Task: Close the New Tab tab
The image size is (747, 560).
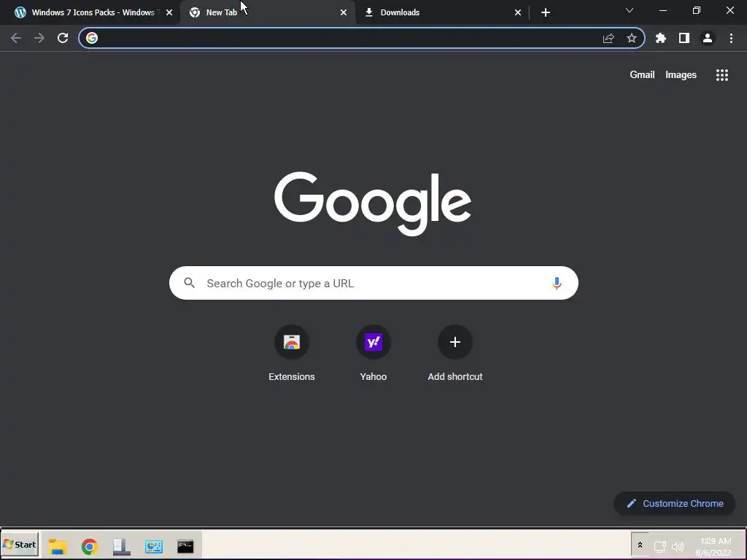Action: pyautogui.click(x=344, y=13)
